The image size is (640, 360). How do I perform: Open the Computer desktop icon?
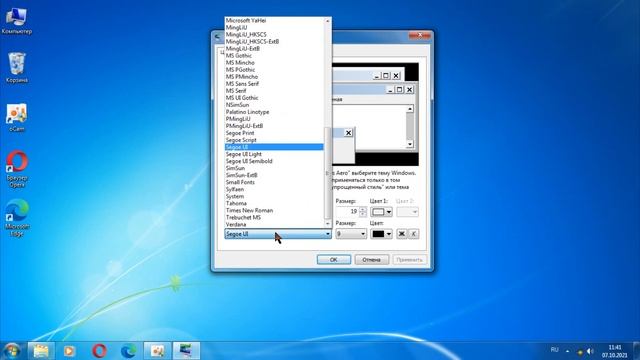click(16, 21)
